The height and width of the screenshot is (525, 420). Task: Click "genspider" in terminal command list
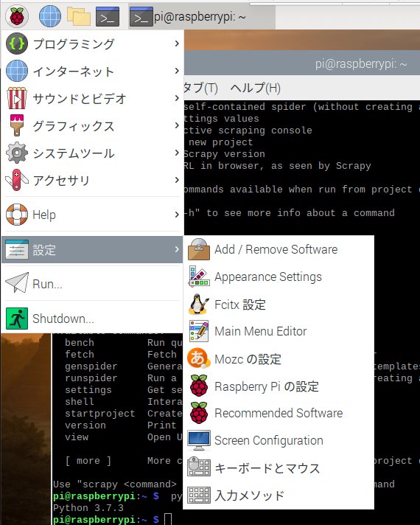[91, 366]
